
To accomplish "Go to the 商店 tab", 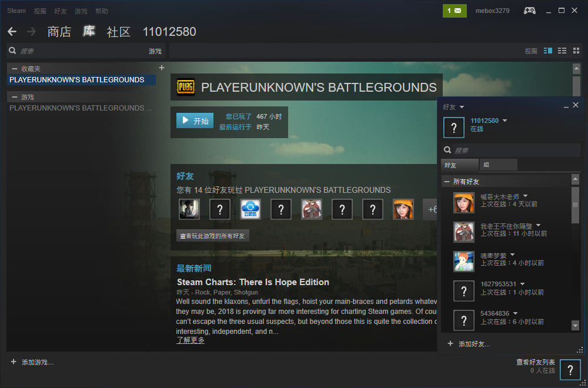I will 59,32.
